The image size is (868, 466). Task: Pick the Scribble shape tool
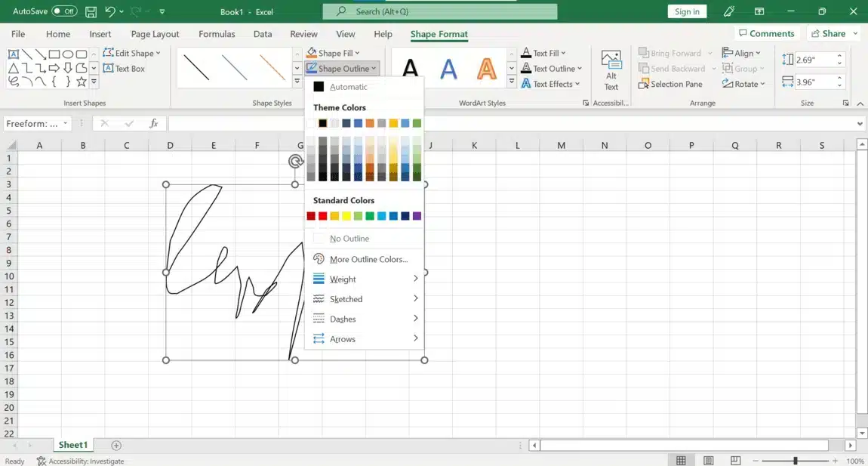[x=12, y=81]
